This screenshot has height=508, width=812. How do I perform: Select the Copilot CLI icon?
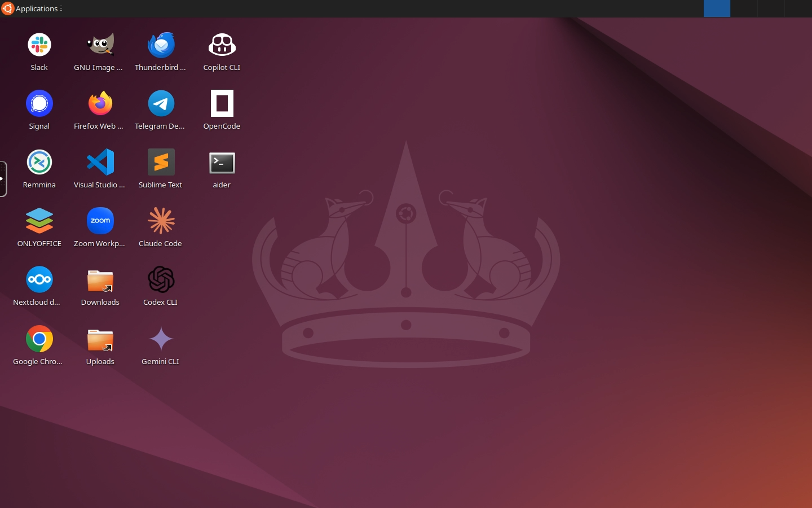(x=222, y=45)
